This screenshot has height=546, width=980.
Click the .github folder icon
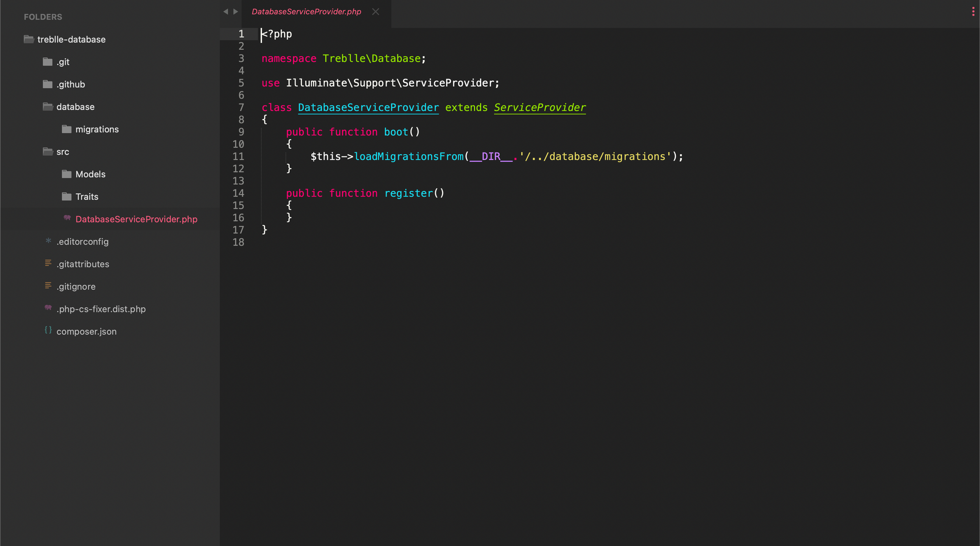[x=48, y=84]
